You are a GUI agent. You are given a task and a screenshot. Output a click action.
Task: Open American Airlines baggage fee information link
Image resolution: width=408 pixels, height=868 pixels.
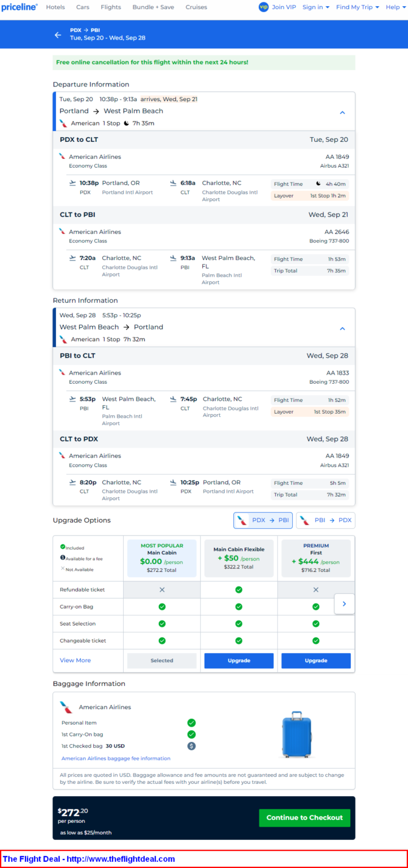[x=116, y=758]
